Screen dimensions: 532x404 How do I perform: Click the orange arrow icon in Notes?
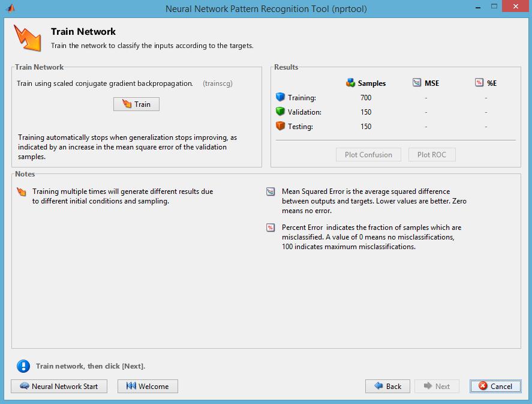22,192
